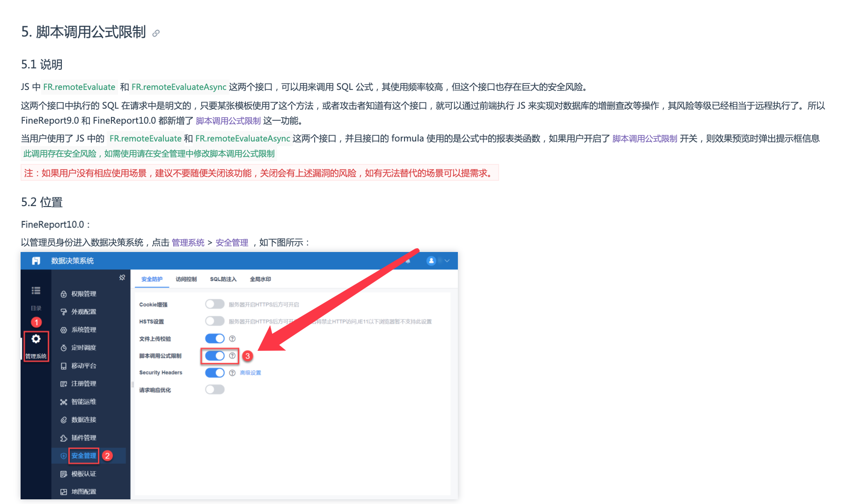Viewport: 868px width, 504px height.
Task: Click the 管理系统 link in the instructions
Action: 188,243
